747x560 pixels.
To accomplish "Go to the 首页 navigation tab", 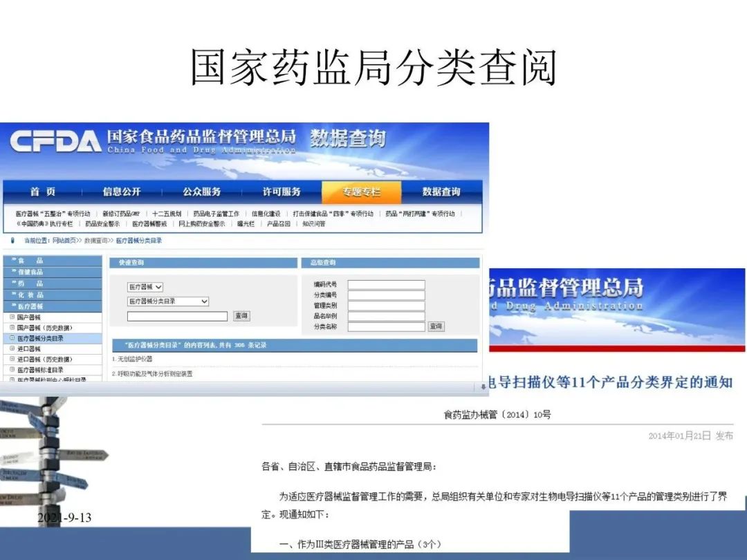I will [43, 192].
